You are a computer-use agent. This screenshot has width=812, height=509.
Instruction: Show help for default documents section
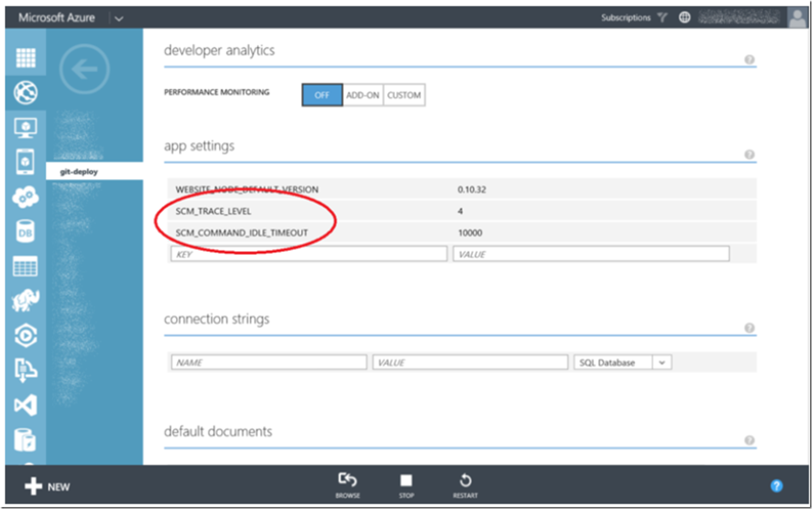coord(749,440)
